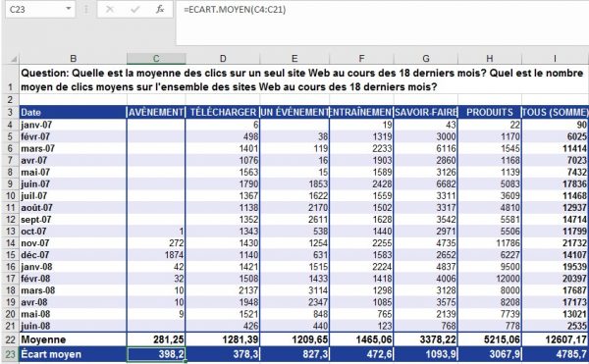The width and height of the screenshot is (589, 364).
Task: Select row 23 header
Action: pos(11,354)
